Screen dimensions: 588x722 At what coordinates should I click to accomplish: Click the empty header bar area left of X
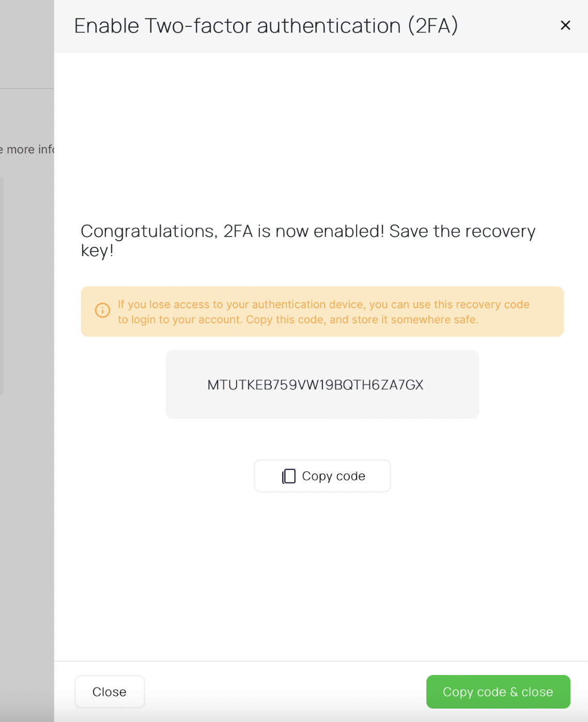[506, 26]
